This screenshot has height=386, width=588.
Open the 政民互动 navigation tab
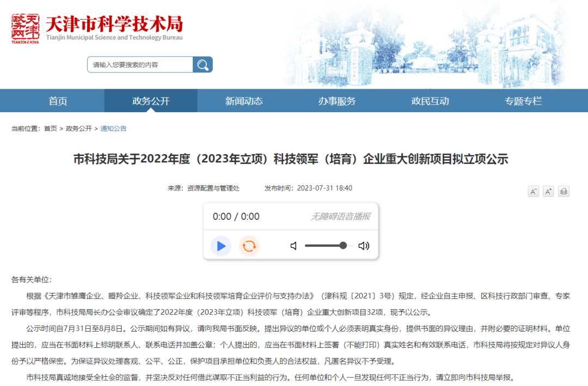click(430, 101)
